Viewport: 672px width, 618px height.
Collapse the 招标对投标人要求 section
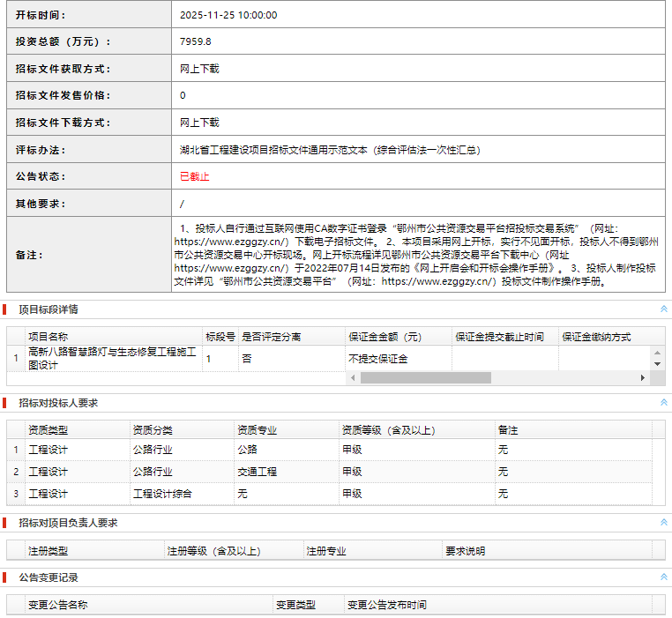pos(663,403)
